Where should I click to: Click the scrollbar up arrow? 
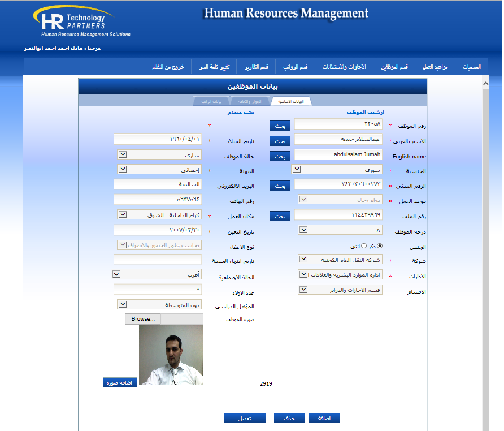(x=485, y=84)
